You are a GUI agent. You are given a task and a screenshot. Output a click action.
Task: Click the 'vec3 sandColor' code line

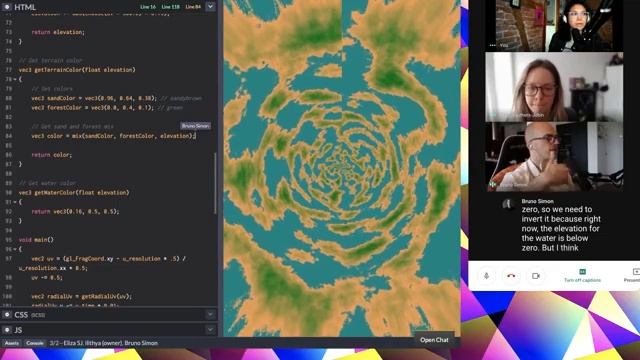(x=116, y=98)
